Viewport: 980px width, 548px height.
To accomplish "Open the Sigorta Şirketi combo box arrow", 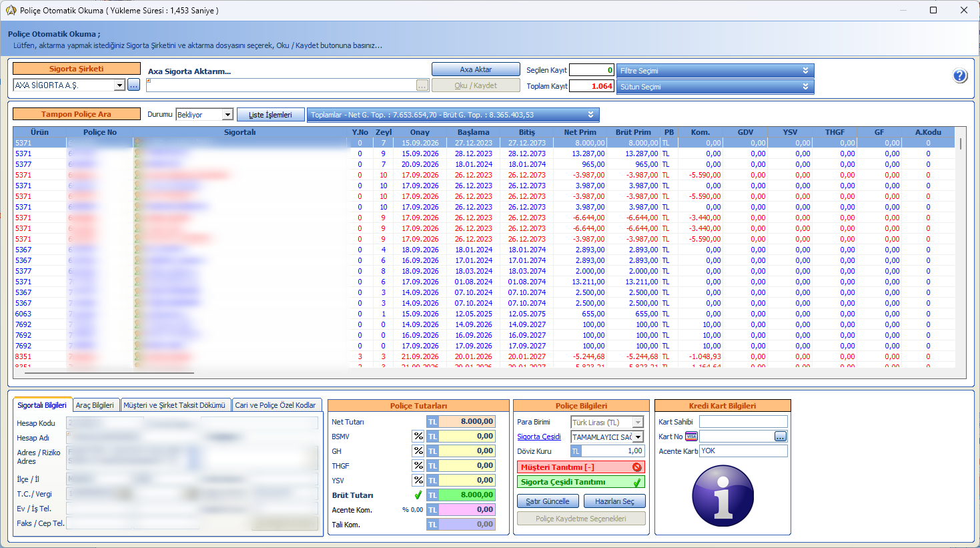I will 119,85.
